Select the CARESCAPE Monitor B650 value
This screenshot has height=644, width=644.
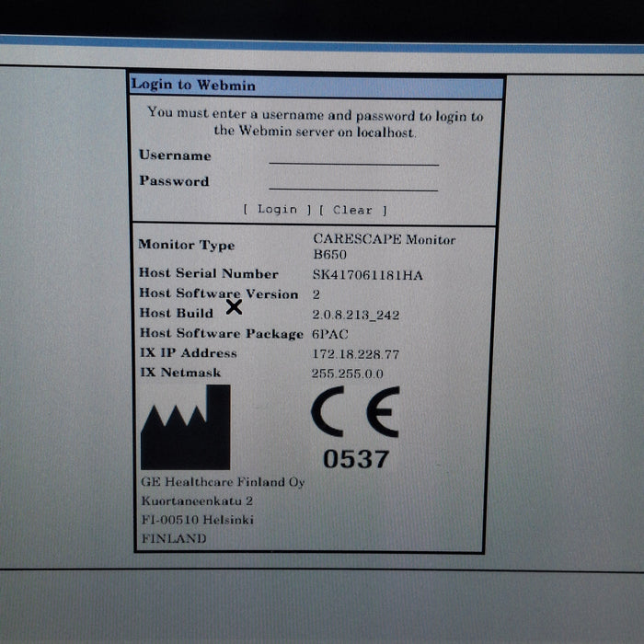(x=384, y=247)
